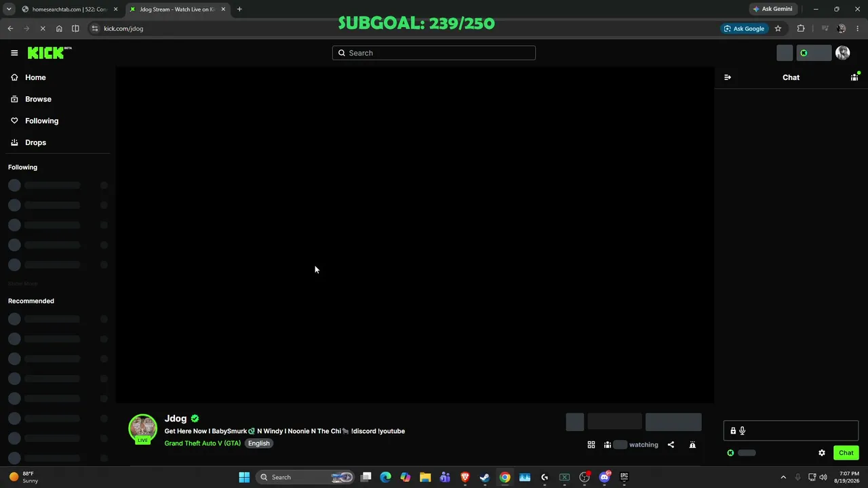The height and width of the screenshot is (488, 868).
Task: Open the chat users list icon
Action: pyautogui.click(x=854, y=77)
